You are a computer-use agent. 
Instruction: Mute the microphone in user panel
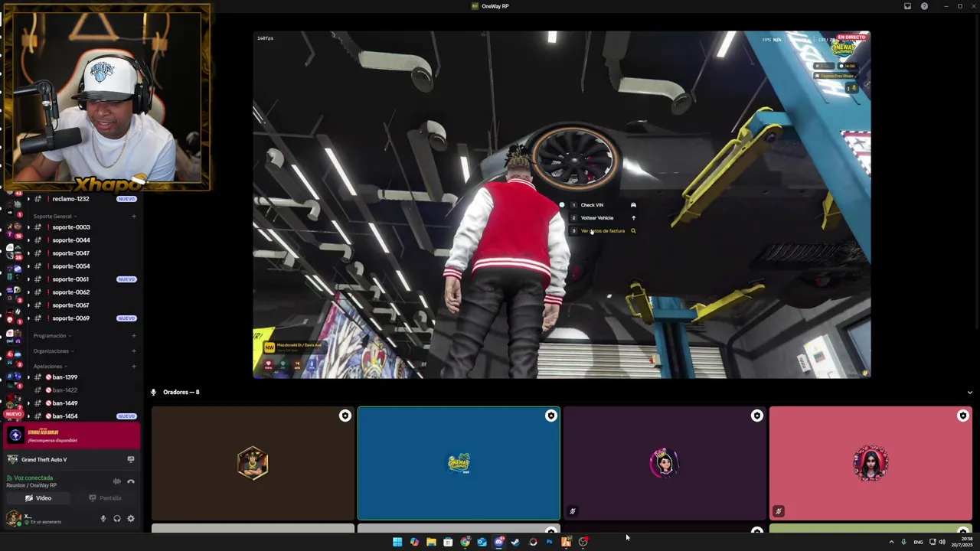pos(103,519)
